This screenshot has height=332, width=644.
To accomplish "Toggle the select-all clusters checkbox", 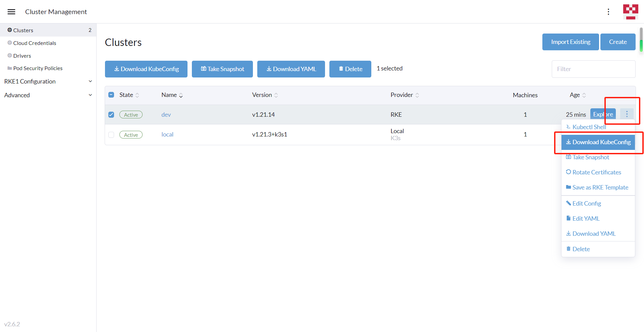I will (x=111, y=95).
